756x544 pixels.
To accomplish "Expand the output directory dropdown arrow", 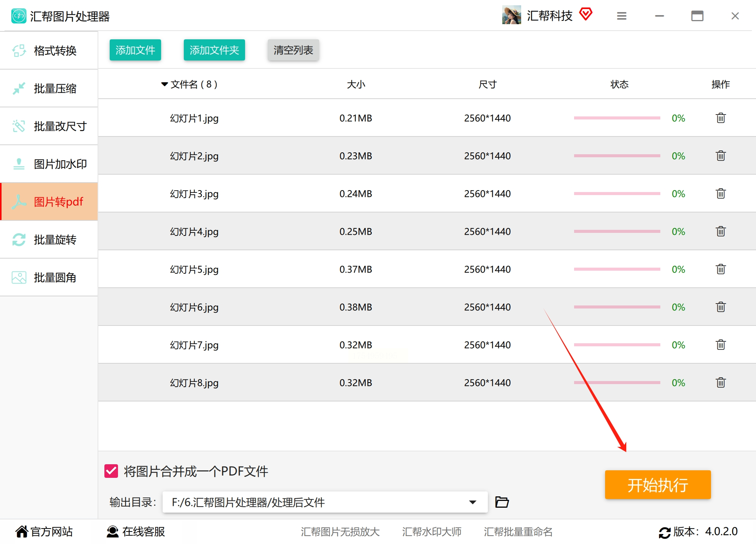I will (x=472, y=502).
